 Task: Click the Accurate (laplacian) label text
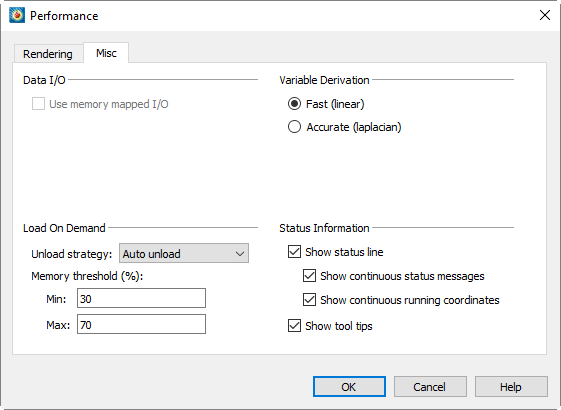pos(353,127)
